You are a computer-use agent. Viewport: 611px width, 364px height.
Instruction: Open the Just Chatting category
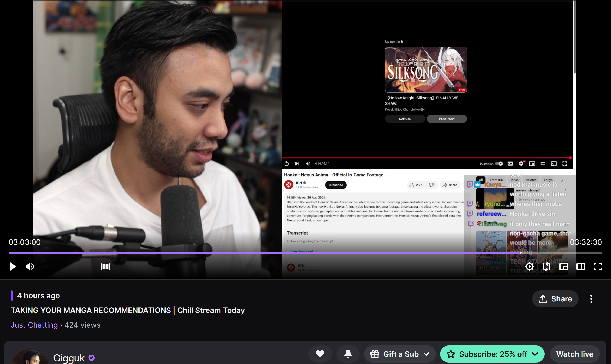tap(34, 325)
